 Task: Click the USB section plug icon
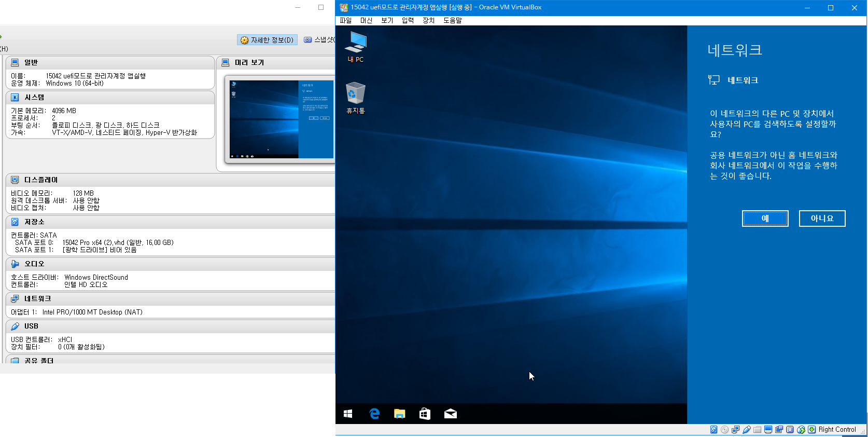click(15, 326)
